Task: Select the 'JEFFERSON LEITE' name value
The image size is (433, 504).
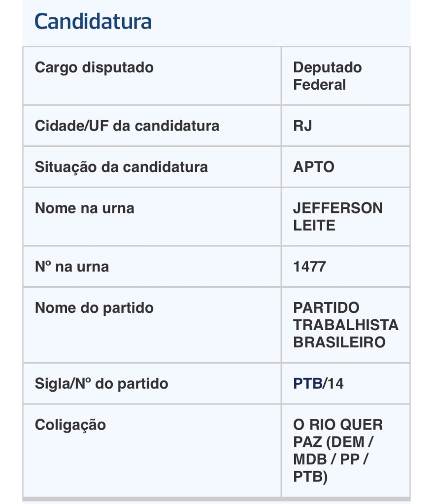Action: [x=337, y=217]
